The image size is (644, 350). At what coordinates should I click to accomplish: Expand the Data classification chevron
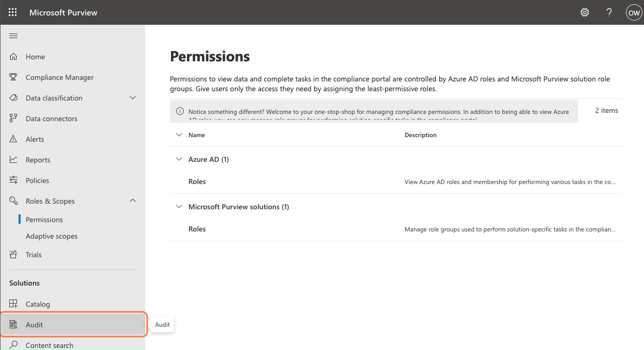tap(133, 98)
